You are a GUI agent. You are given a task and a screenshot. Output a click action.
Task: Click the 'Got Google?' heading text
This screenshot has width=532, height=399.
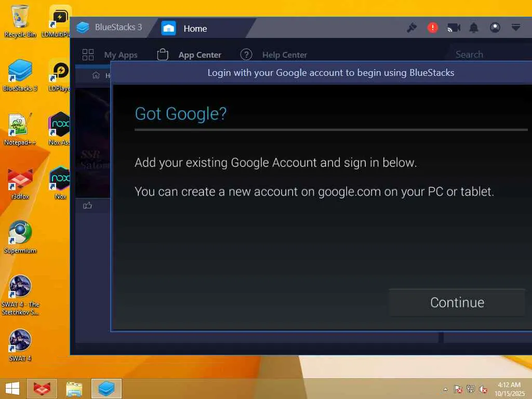click(180, 114)
